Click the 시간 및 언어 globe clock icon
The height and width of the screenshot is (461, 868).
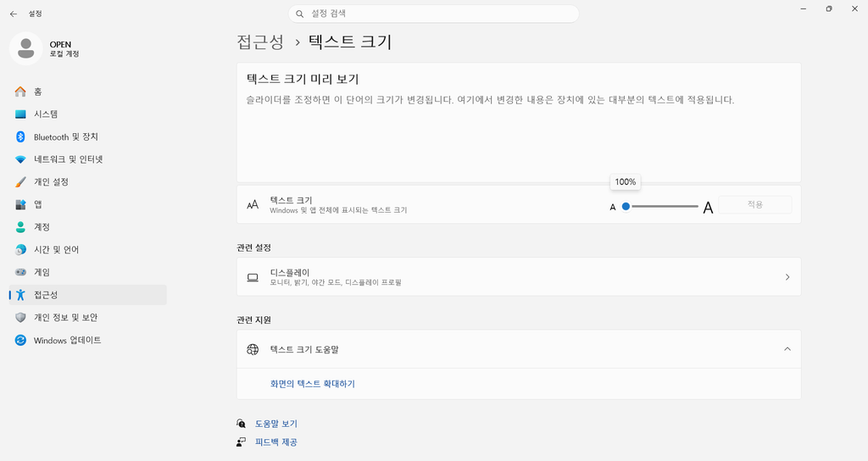pyautogui.click(x=20, y=250)
